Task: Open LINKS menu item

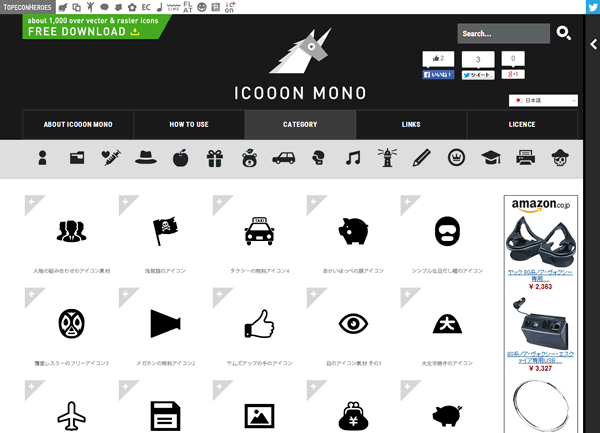Action: pyautogui.click(x=411, y=124)
